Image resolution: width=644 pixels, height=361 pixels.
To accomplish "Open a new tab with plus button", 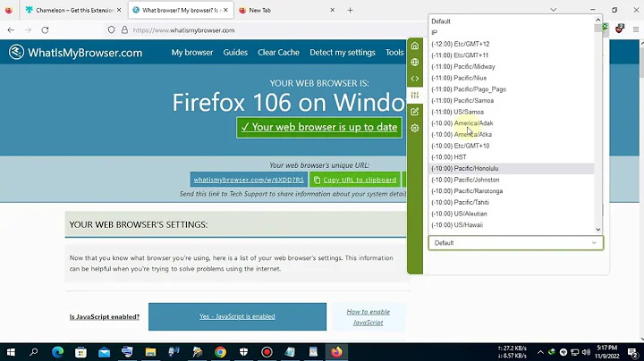I will [350, 10].
